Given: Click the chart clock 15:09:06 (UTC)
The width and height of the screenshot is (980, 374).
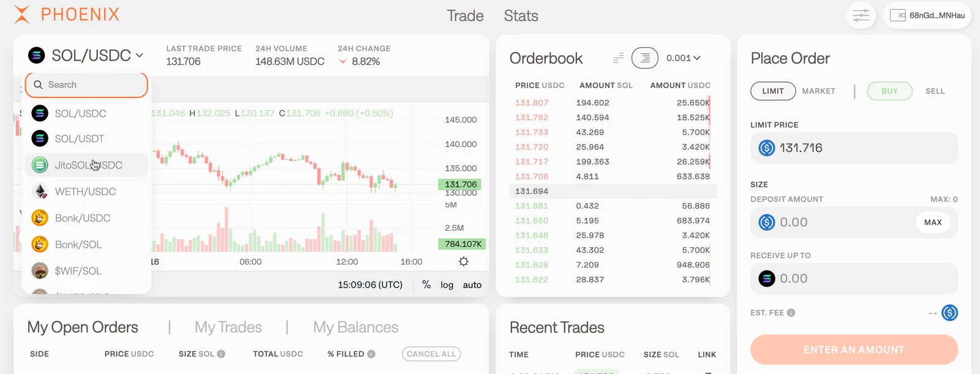Looking at the screenshot, I should coord(370,285).
